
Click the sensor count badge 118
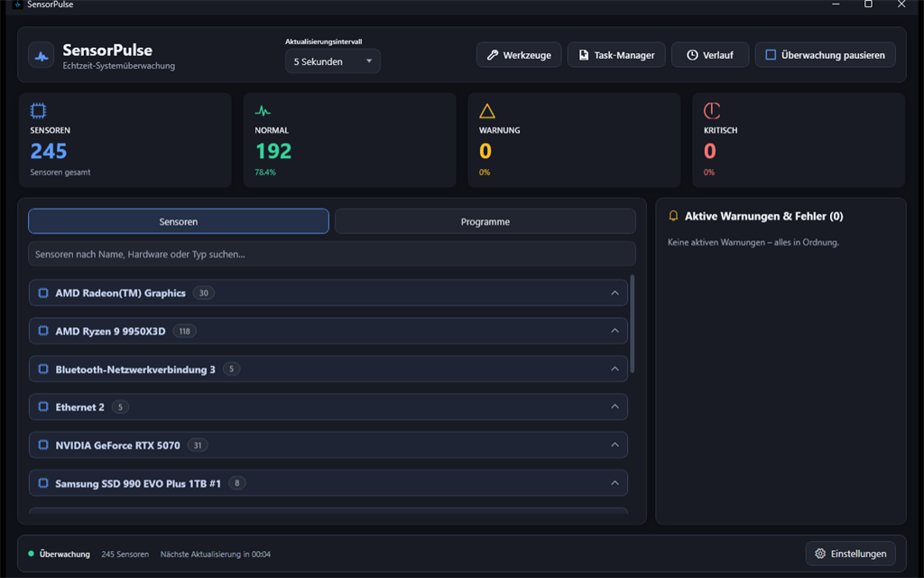point(184,331)
